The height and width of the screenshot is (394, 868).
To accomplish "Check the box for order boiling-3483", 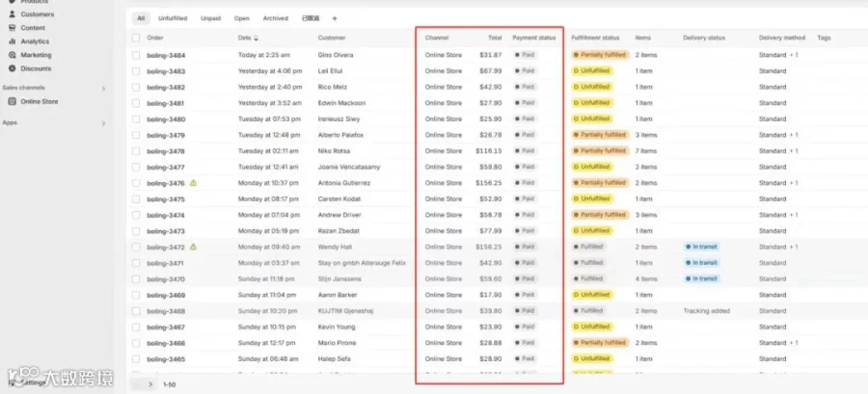I will [x=136, y=71].
